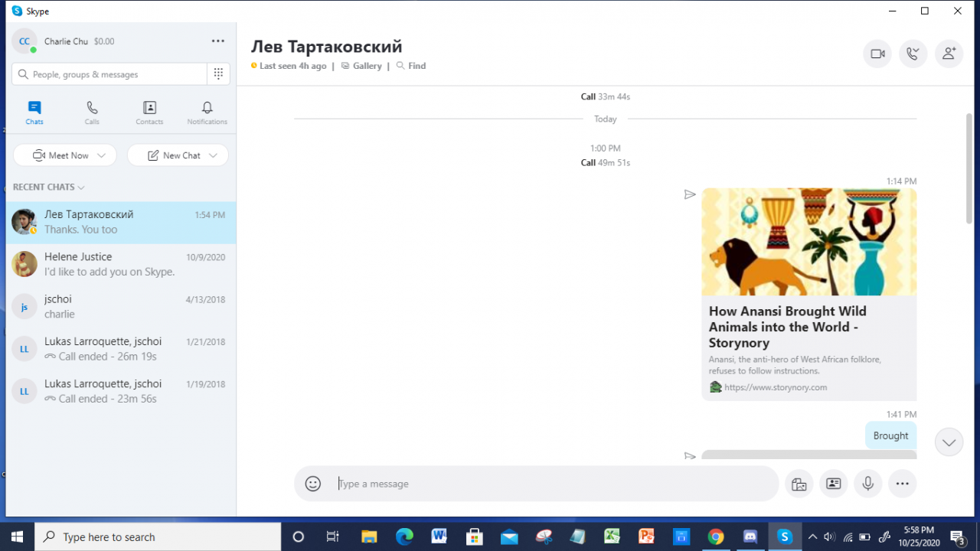Open the volume control in the system tray
The width and height of the screenshot is (980, 551).
830,536
